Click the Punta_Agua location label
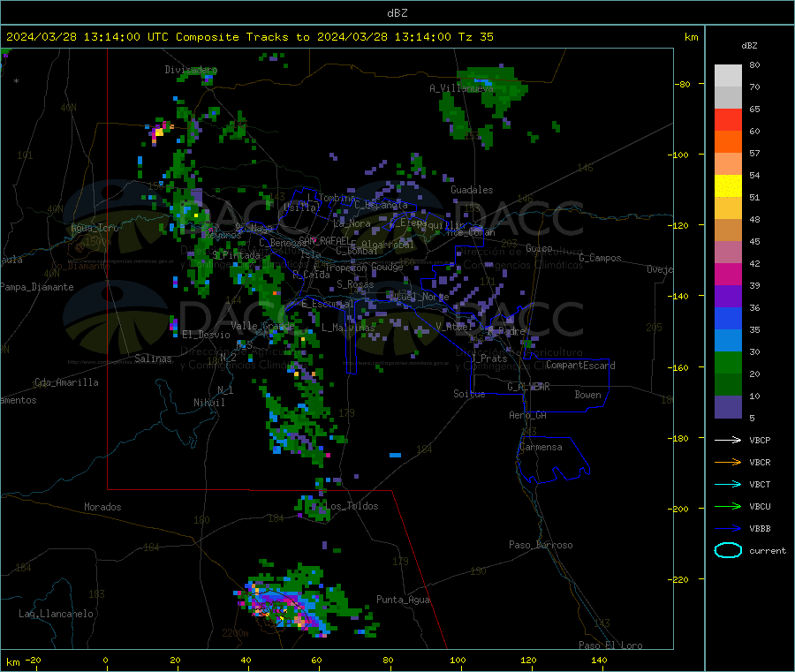795x672 pixels. 403,600
